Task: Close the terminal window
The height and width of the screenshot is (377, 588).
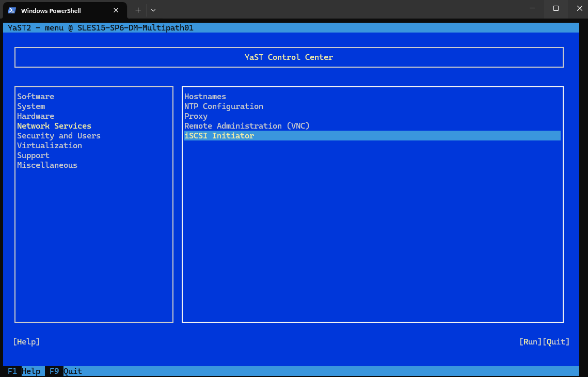Action: [x=579, y=8]
